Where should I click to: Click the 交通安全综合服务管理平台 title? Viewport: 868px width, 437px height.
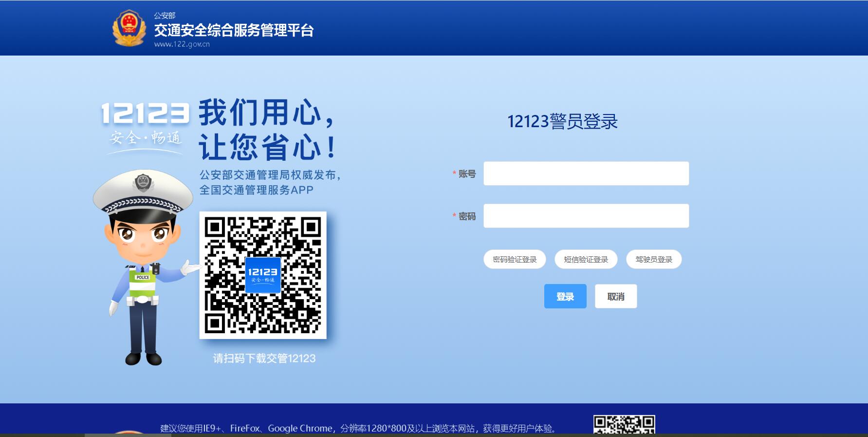(x=234, y=30)
